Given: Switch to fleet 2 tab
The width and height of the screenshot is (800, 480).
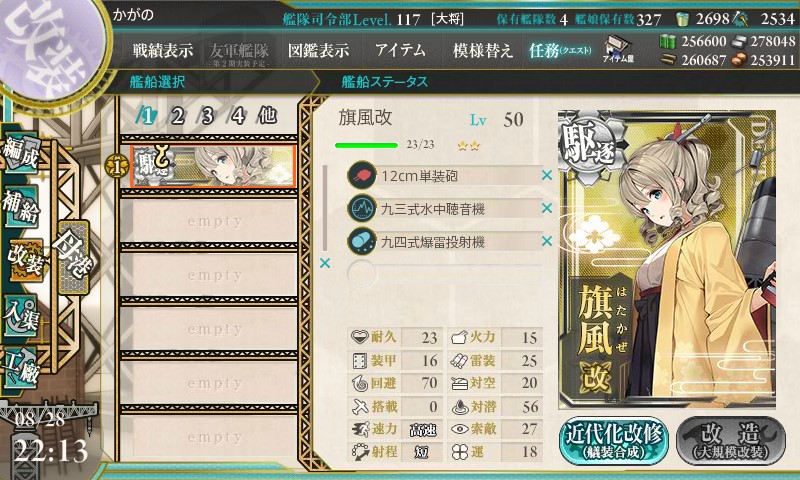Looking at the screenshot, I should pyautogui.click(x=177, y=116).
